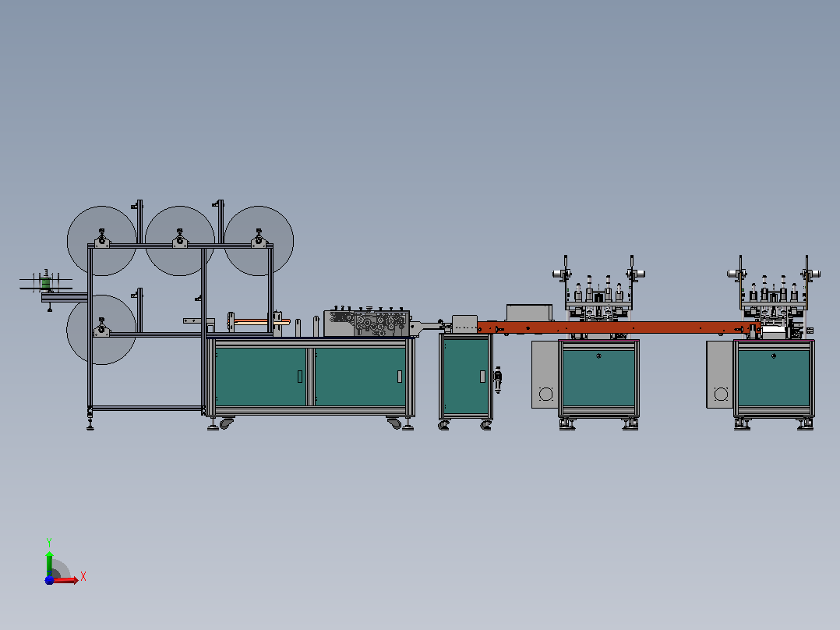The image size is (840, 630).
Task: Select the top-left material roll disc
Action: point(102,241)
